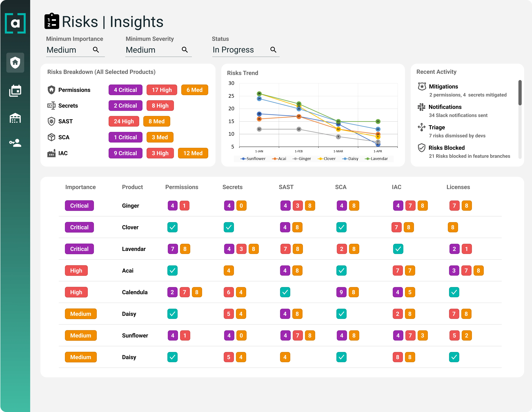Image resolution: width=532 pixels, height=412 pixels.
Task: Open access management via the key-user sidebar icon
Action: click(15, 143)
